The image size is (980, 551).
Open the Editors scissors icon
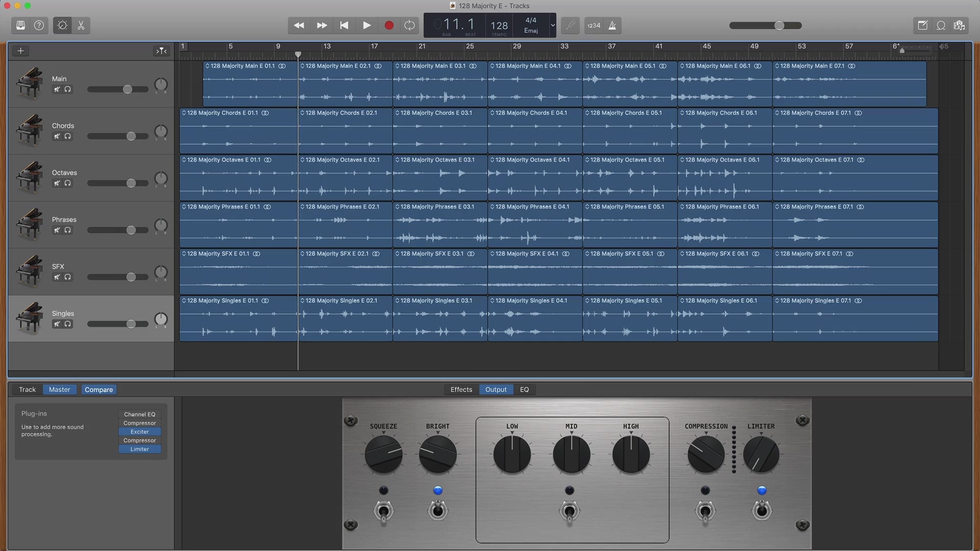point(81,25)
